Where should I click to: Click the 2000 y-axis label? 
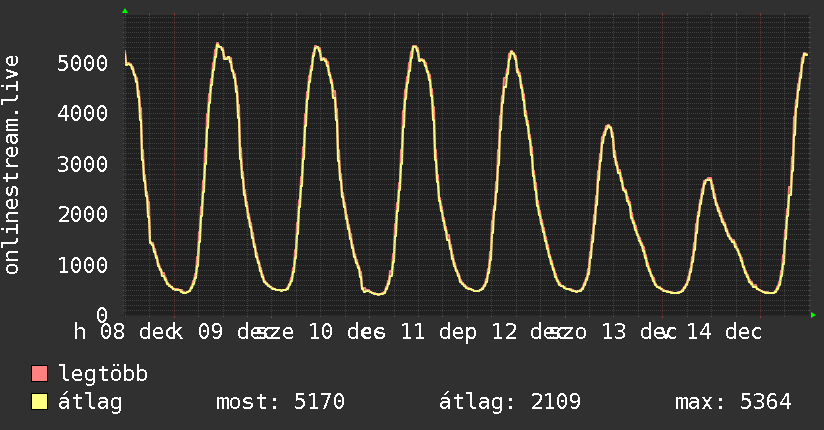(83, 214)
